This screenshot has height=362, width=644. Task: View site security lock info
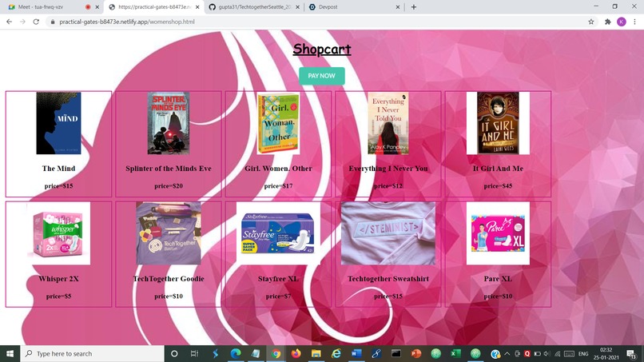[x=53, y=22]
